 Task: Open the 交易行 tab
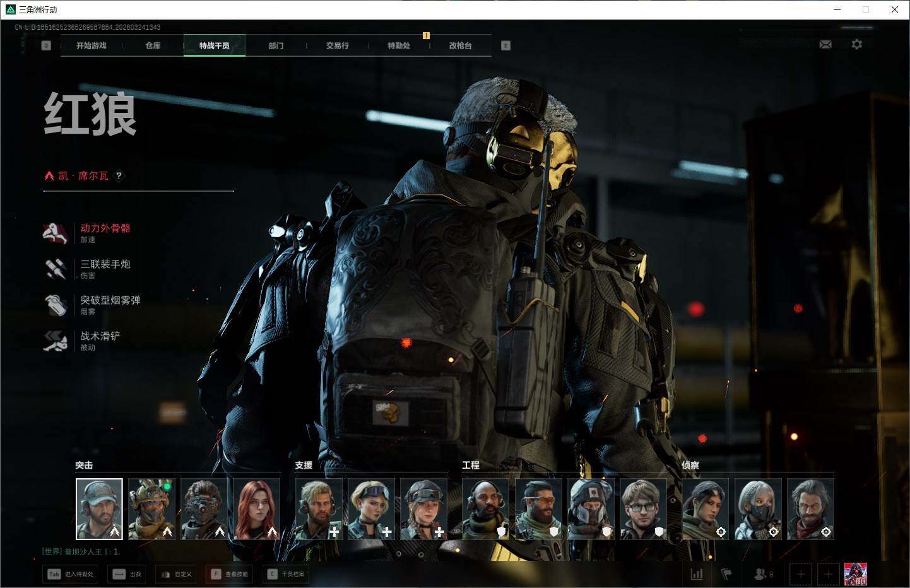pos(338,45)
